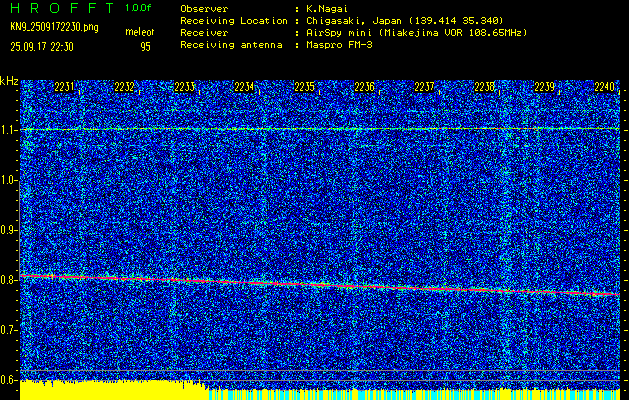This screenshot has height=400, width=629.
Task: Click the 1.0 frequency axis label
Action: (x=8, y=181)
